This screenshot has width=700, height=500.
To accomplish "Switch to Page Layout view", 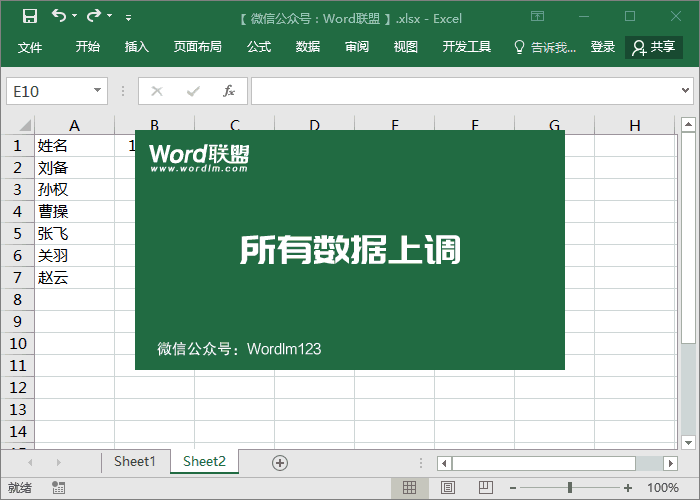I will pos(445,488).
